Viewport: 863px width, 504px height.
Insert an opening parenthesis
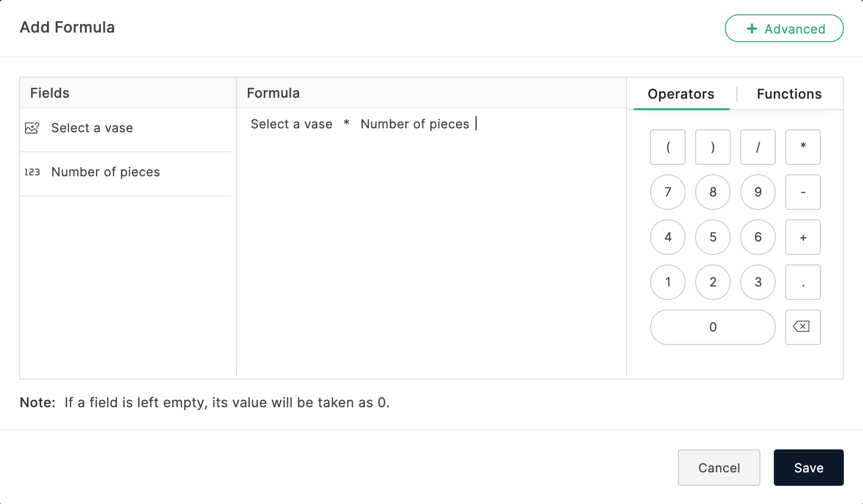[x=668, y=147]
